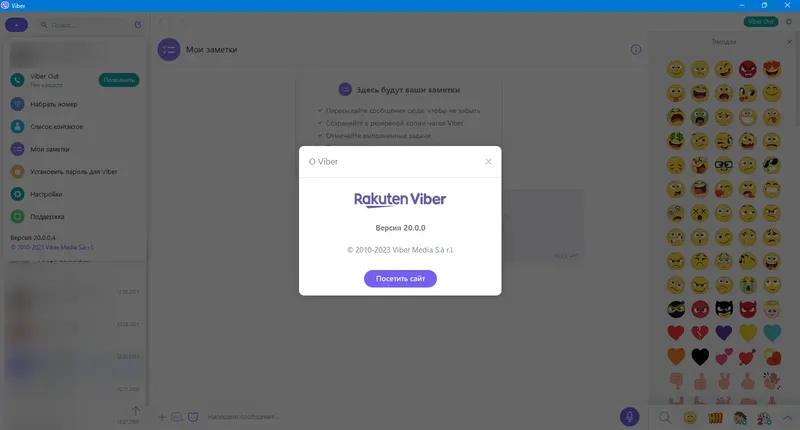Click the emoji search magnifier icon
Image resolution: width=800 pixels, height=430 pixels.
tap(665, 418)
